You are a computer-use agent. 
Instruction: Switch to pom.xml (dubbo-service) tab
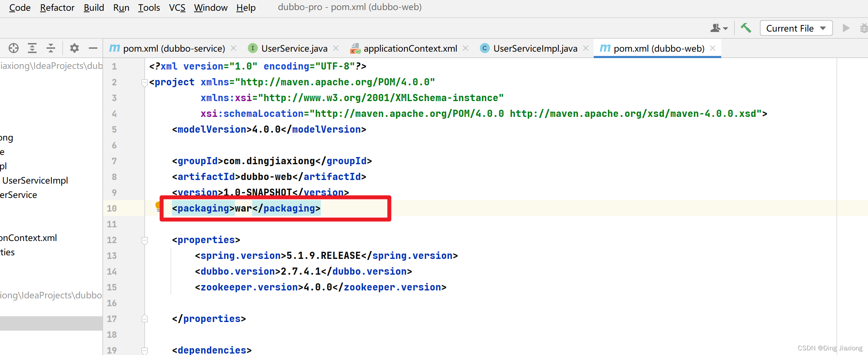(174, 48)
